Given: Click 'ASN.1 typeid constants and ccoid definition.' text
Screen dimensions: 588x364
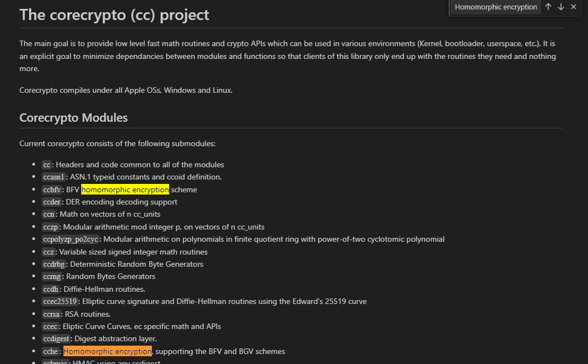Looking at the screenshot, I should [146, 177].
